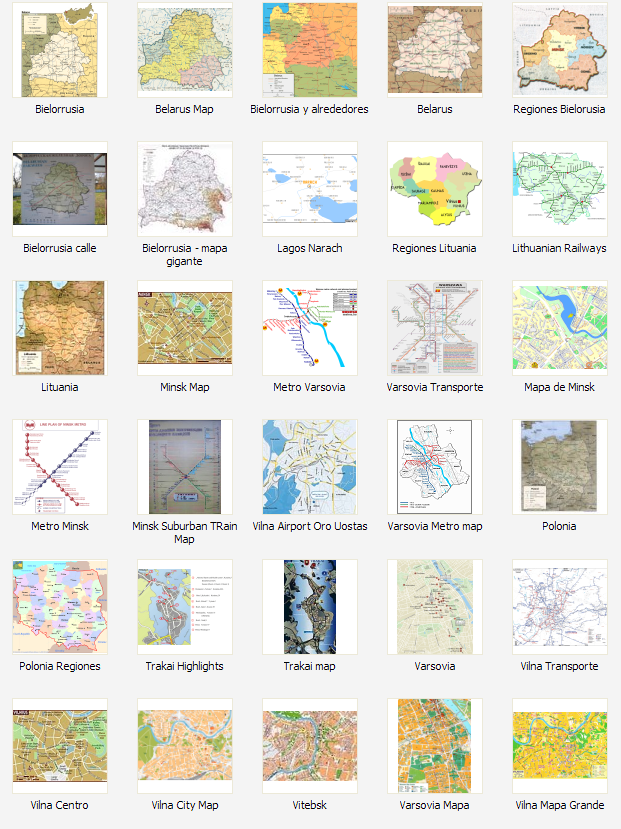Click the 'Bielorrusia y alrededores' label
The image size is (621, 829).
(x=309, y=109)
